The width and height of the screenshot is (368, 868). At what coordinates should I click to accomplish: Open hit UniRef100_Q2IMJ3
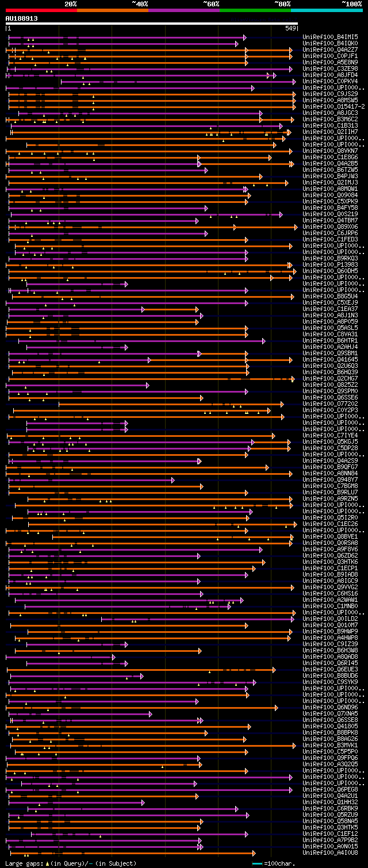tap(330, 182)
